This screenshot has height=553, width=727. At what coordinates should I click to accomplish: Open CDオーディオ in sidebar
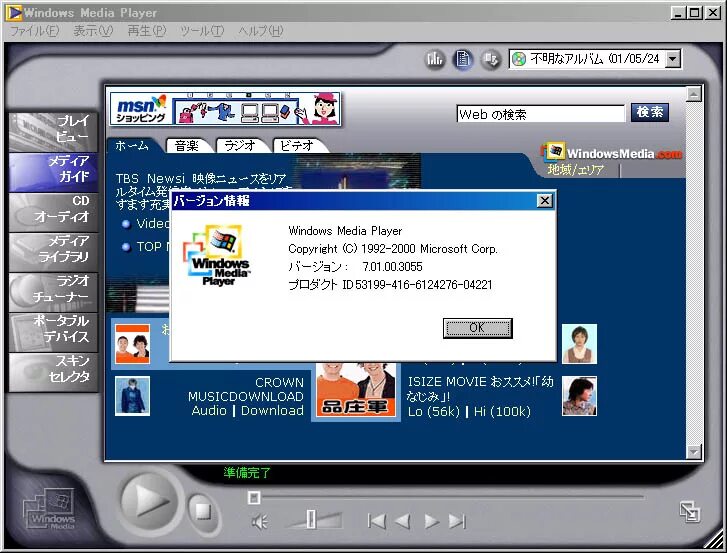point(53,212)
